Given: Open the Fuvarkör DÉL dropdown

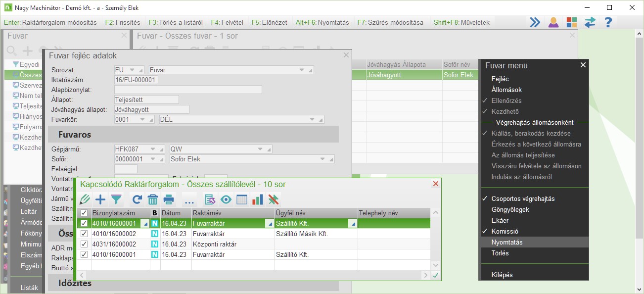Looking at the screenshot, I should pyautogui.click(x=312, y=119).
